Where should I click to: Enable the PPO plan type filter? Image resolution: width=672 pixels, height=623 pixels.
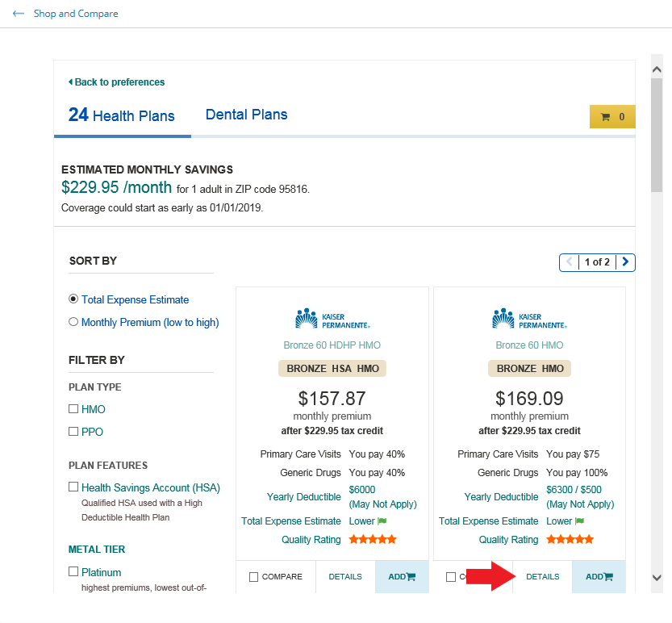click(73, 431)
